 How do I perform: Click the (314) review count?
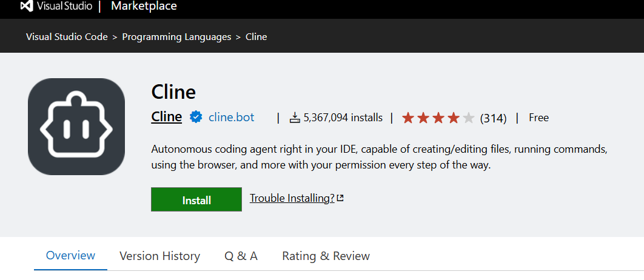coord(493,118)
